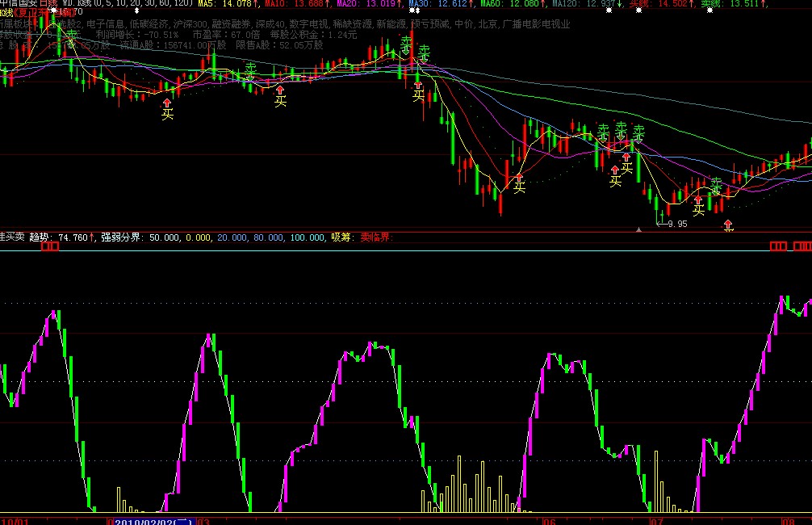Click the red box markers at right of indicator panel
The width and height of the screenshot is (812, 525).
pos(789,246)
